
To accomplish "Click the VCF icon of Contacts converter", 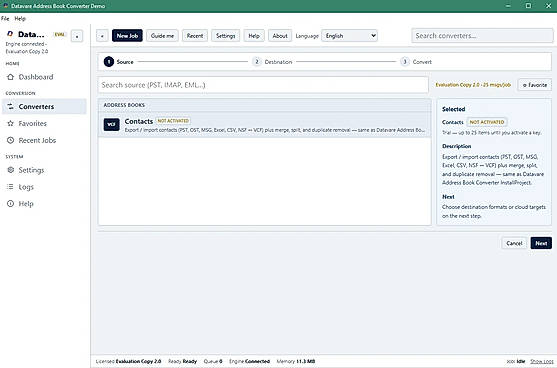I will [x=112, y=124].
